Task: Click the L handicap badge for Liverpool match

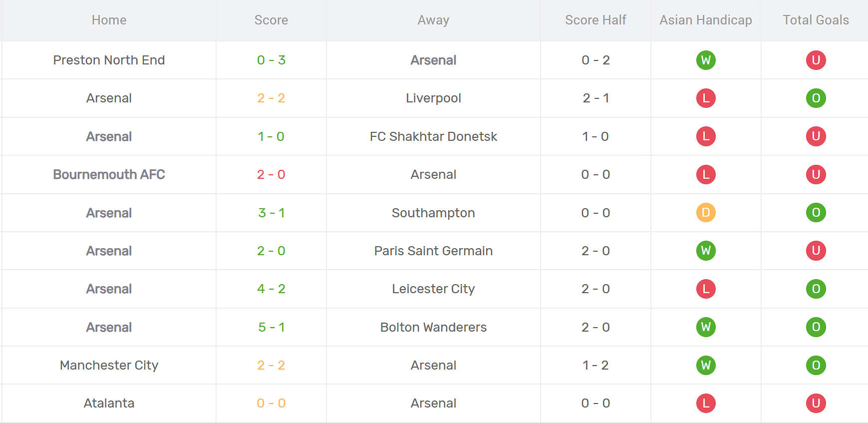Action: tap(706, 98)
